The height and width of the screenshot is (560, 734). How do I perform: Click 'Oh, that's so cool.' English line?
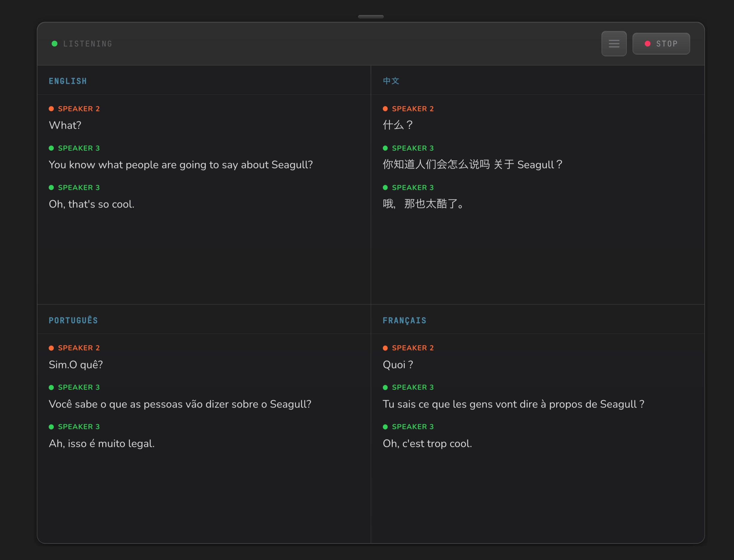pyautogui.click(x=92, y=204)
